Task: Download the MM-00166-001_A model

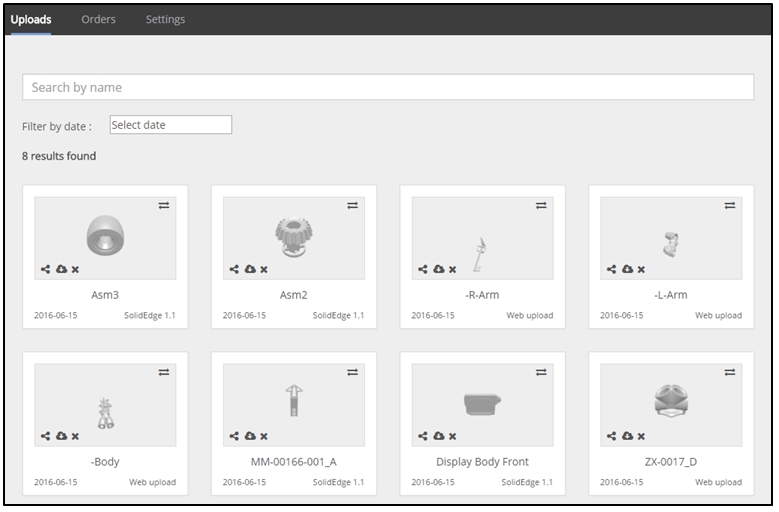Action: 250,436
